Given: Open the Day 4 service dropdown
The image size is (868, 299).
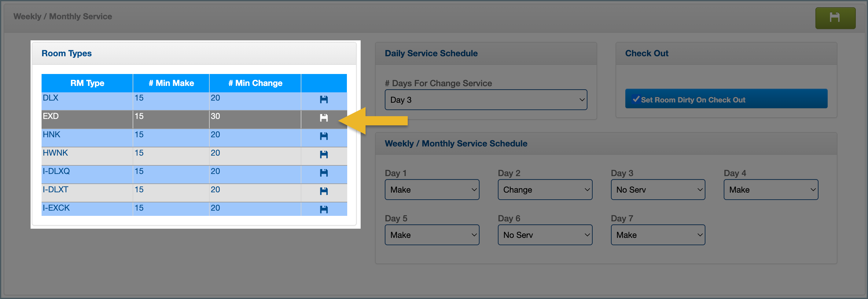Looking at the screenshot, I should click(770, 190).
